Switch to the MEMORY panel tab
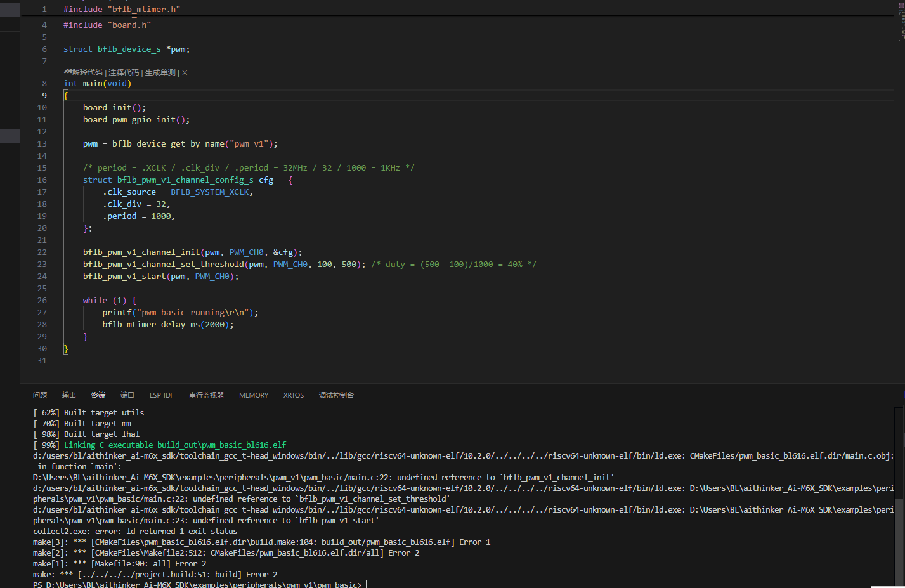The width and height of the screenshot is (905, 588). click(x=254, y=395)
